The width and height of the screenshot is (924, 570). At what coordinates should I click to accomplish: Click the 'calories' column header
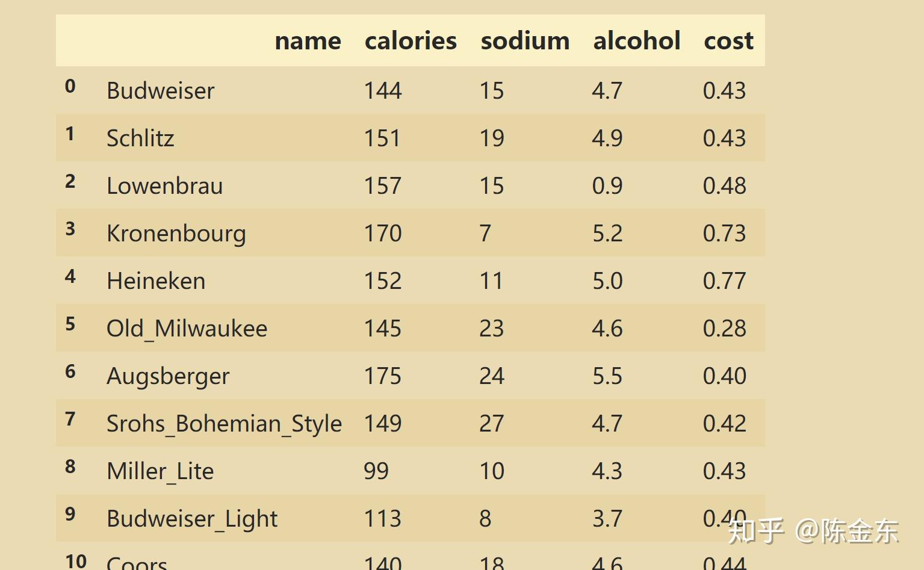pos(411,41)
